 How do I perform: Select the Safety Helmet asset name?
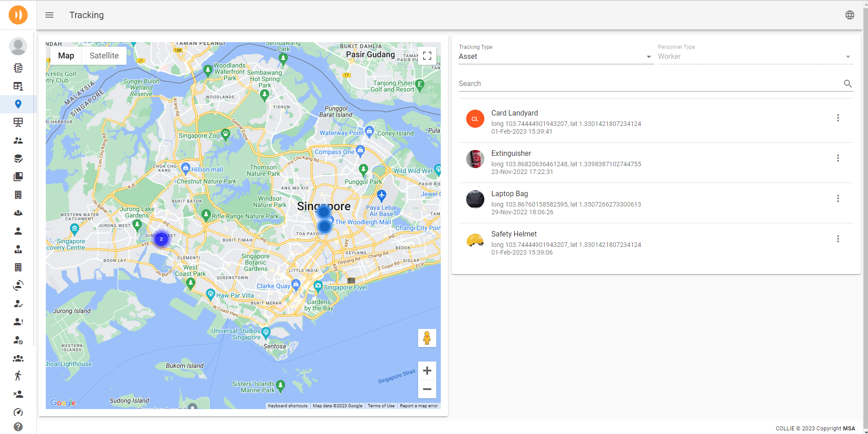[514, 234]
